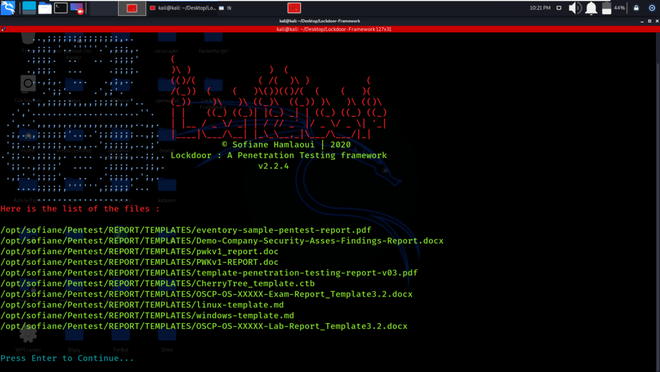Open the file manager panel launcher

coord(45,8)
